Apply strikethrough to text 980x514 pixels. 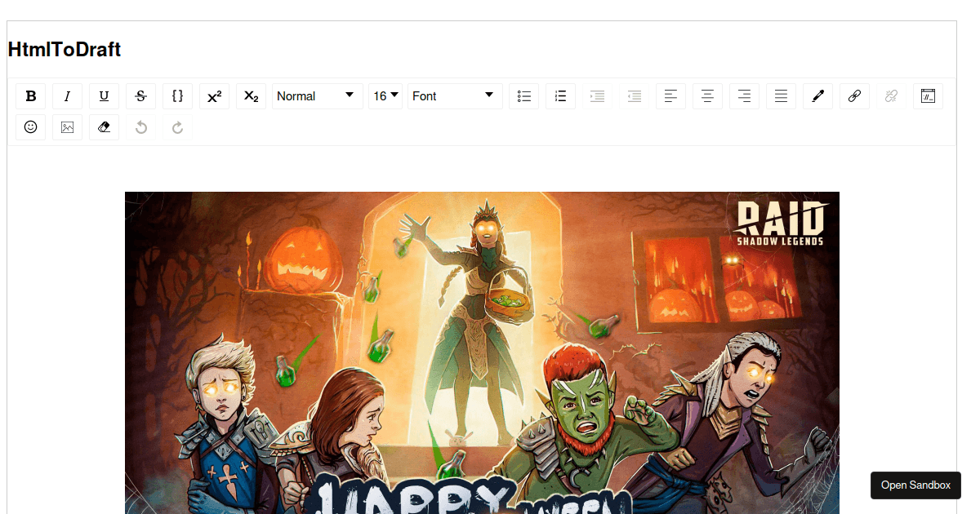coord(141,96)
